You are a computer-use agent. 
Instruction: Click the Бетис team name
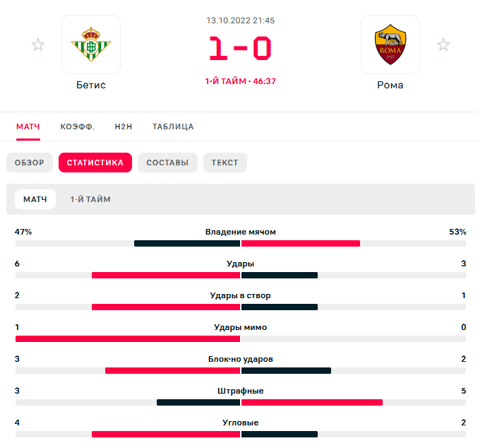pyautogui.click(x=91, y=85)
